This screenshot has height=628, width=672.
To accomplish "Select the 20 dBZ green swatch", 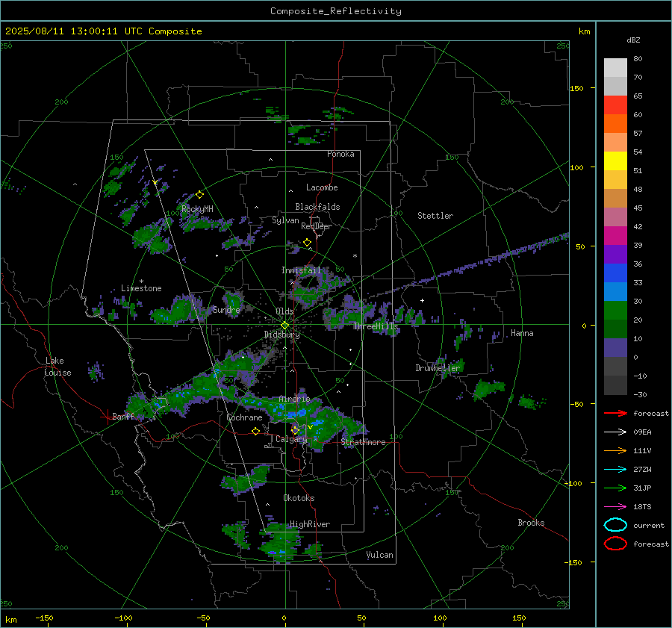I will pyautogui.click(x=615, y=311).
